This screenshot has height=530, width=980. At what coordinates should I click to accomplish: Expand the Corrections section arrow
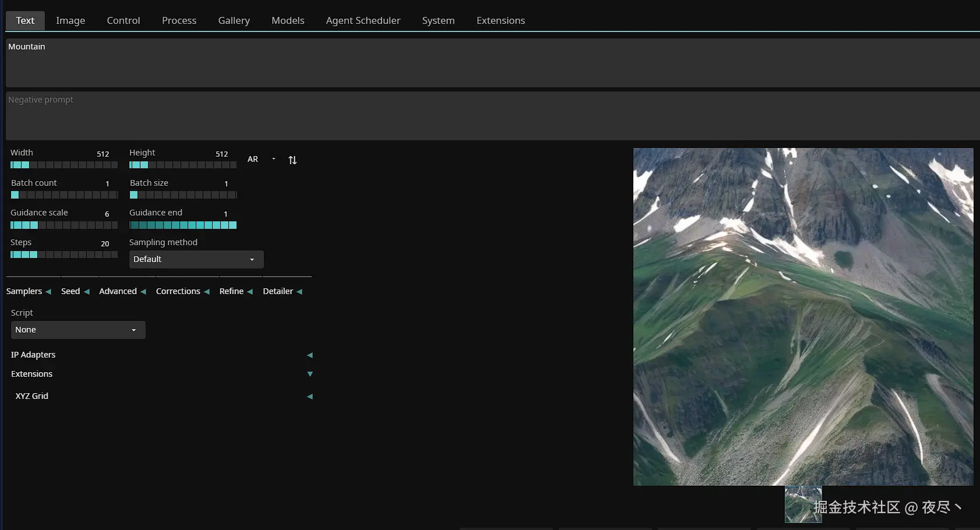(207, 292)
